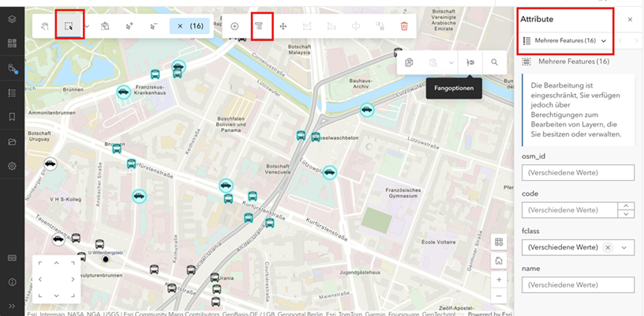The image size is (644, 316).
Task: Expand the paste options chevron
Action: (x=451, y=62)
